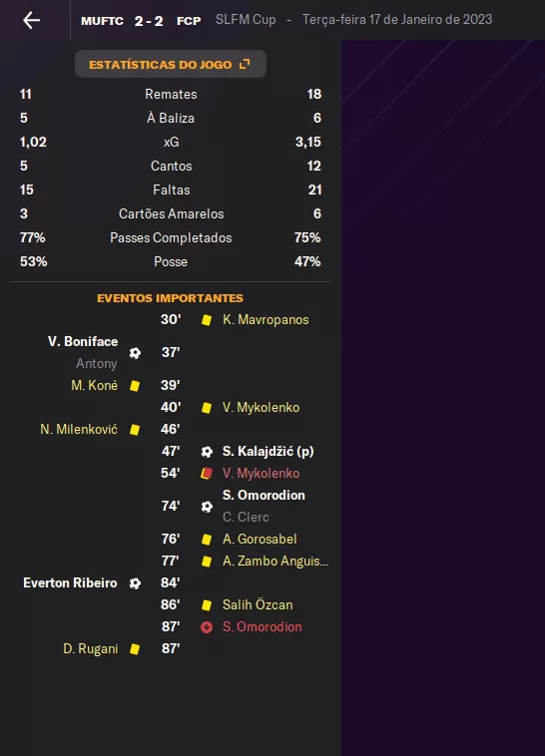Open the SLFM Cup competition link
Image resolution: width=545 pixels, height=756 pixels.
click(246, 20)
